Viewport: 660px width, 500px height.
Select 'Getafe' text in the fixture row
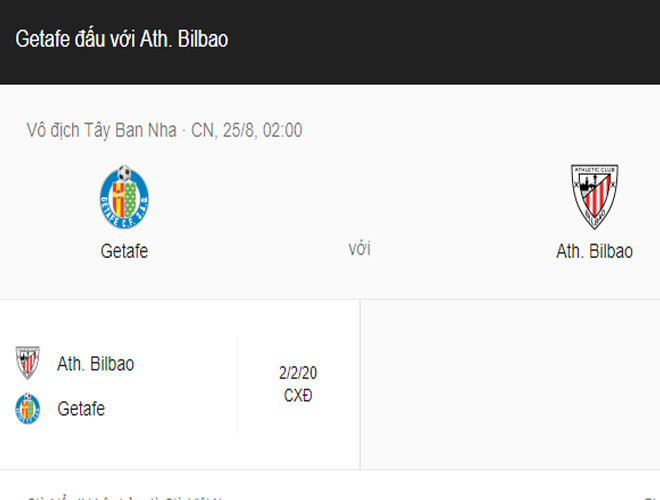pos(81,409)
